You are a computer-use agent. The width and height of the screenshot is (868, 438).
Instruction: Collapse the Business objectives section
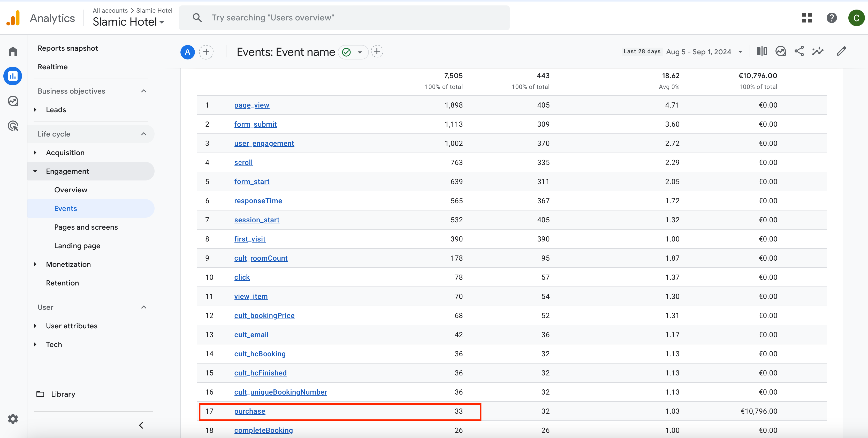(x=143, y=91)
